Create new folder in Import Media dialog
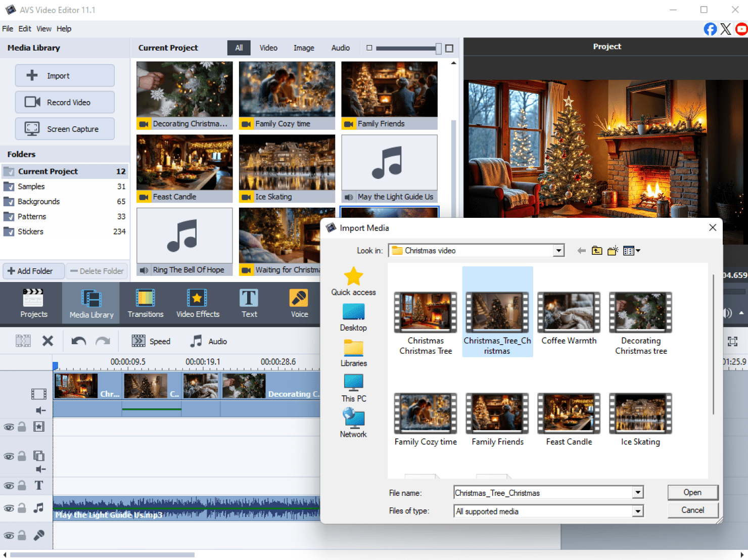This screenshot has height=560, width=748. tap(613, 251)
